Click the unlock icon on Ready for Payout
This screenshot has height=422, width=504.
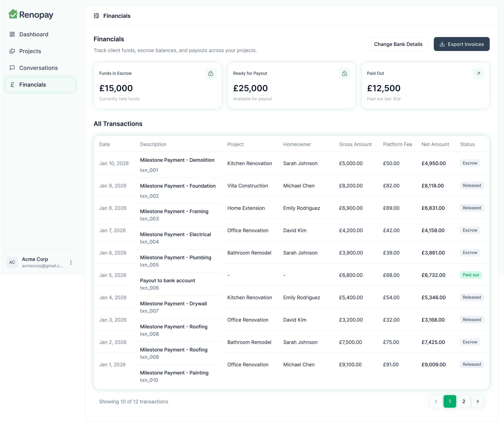coord(345,74)
